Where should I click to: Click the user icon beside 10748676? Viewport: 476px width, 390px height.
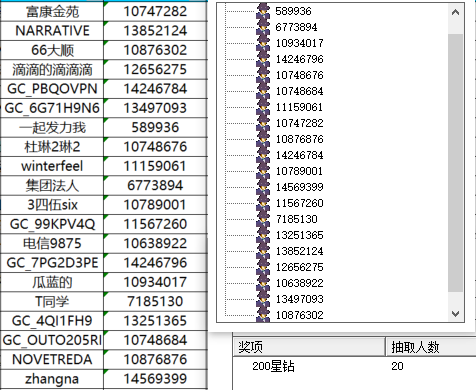coord(263,75)
